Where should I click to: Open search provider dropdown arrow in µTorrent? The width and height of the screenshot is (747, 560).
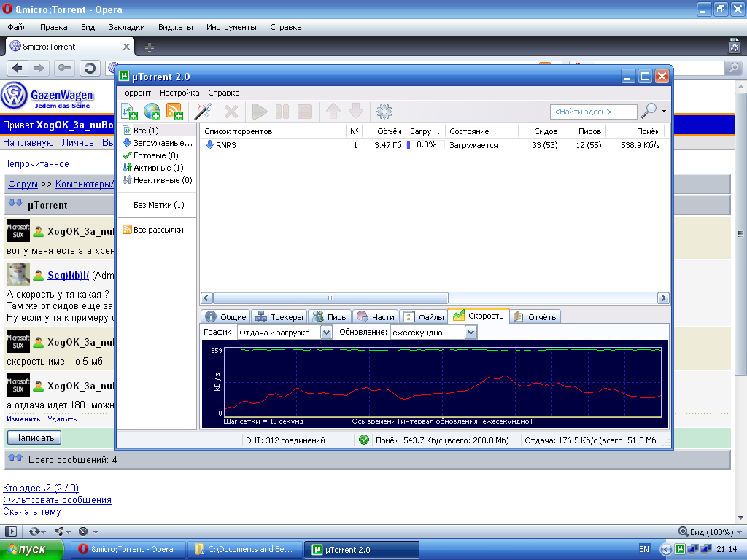click(664, 112)
